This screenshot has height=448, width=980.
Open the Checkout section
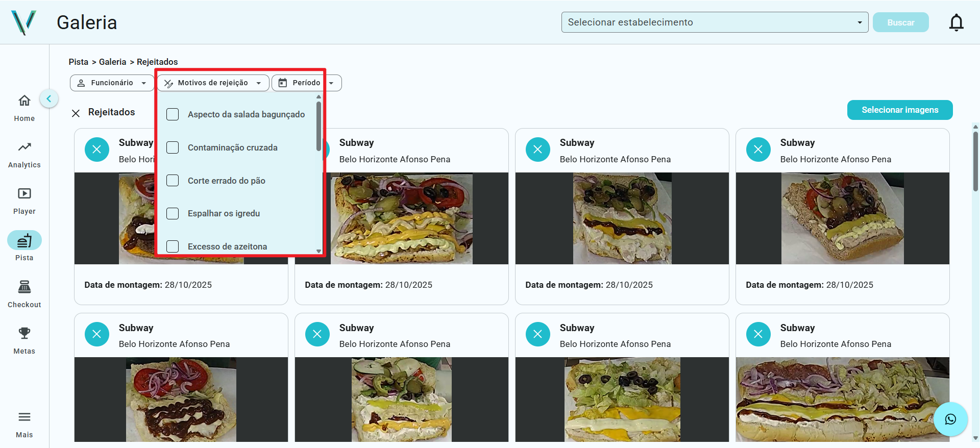[24, 294]
